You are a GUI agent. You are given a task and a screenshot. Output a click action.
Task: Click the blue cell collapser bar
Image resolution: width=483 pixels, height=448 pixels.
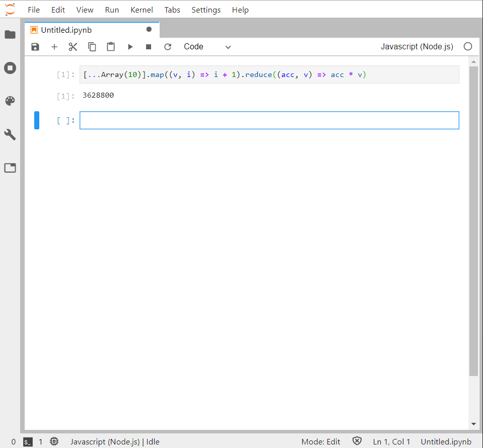(37, 120)
